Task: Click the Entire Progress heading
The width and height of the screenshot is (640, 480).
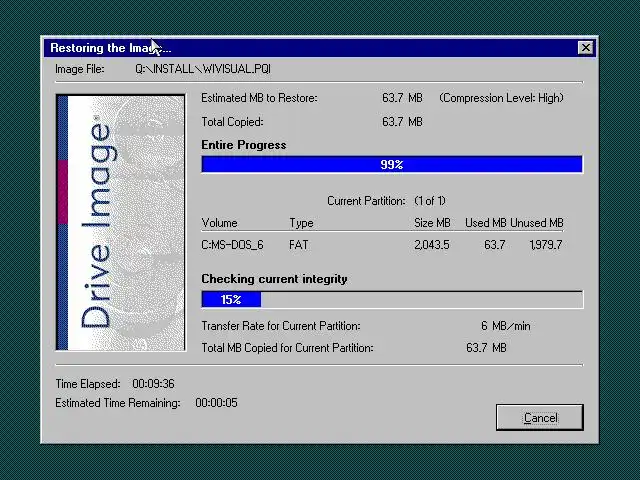Action: (x=244, y=145)
